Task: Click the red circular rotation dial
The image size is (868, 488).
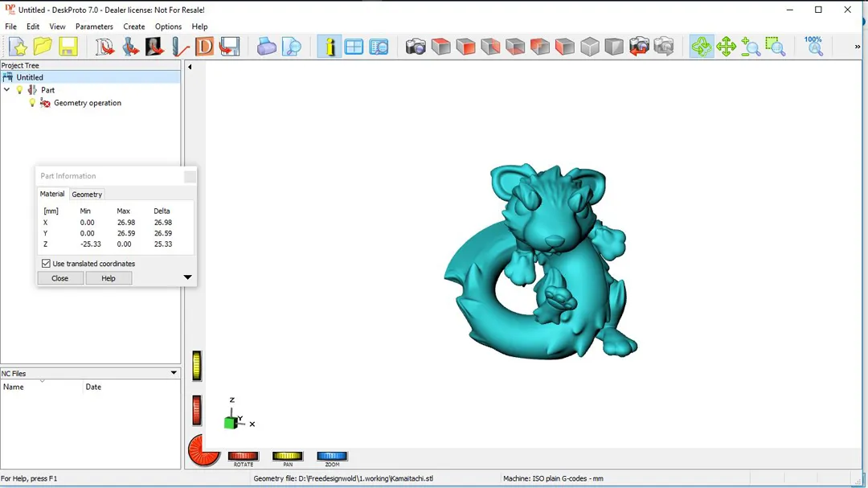Action: pos(203,450)
